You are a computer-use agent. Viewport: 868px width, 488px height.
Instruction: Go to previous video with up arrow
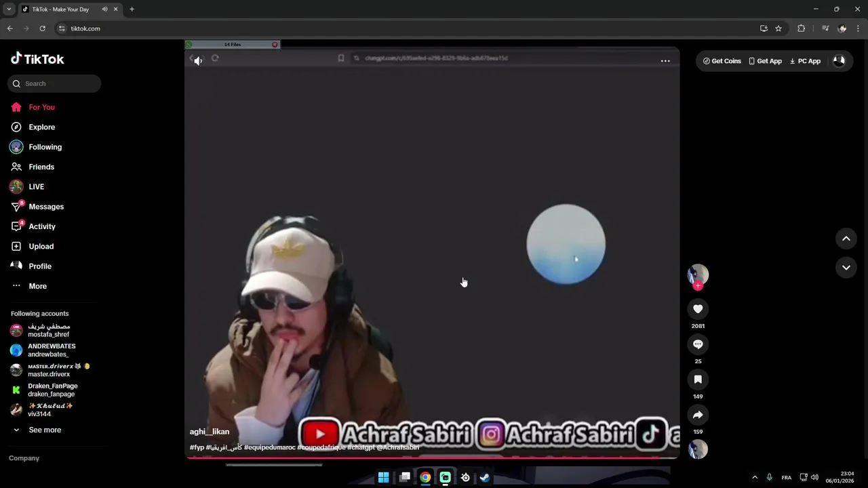tap(846, 239)
